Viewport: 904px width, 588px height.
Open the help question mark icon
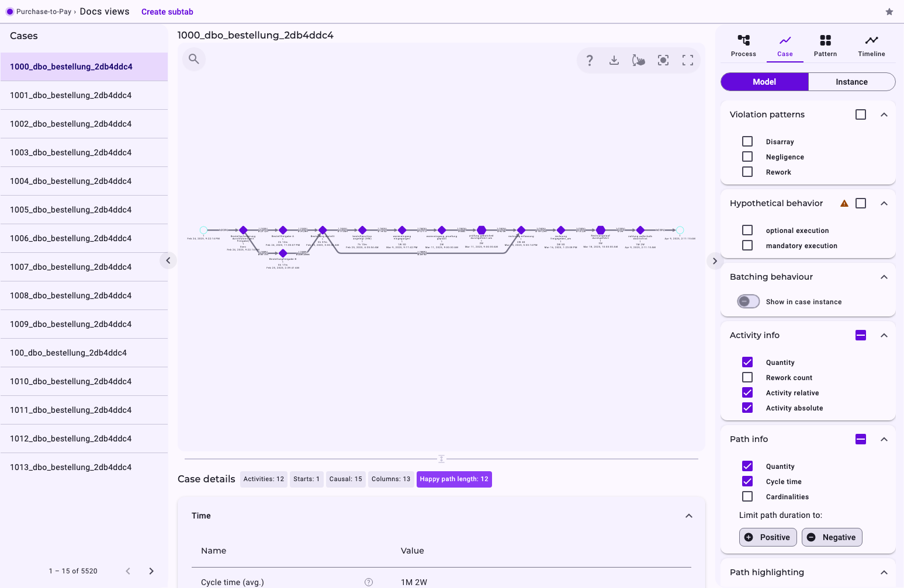[590, 60]
